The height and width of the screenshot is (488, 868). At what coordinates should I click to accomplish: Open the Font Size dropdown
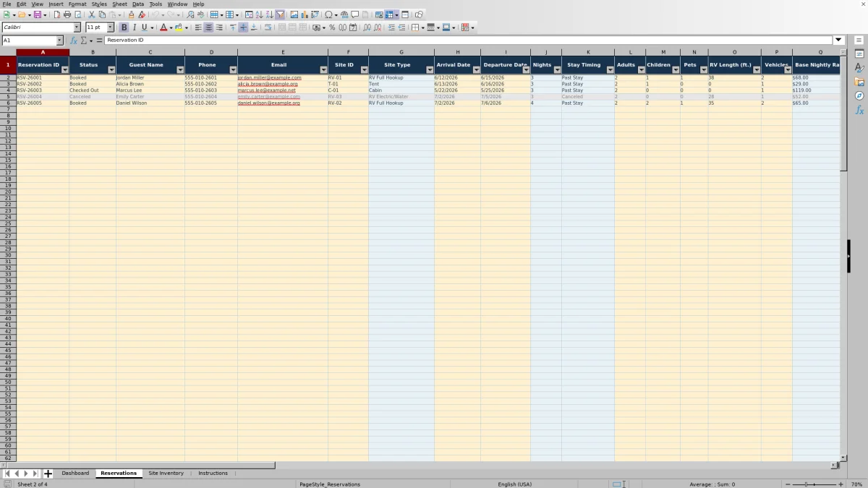(110, 27)
